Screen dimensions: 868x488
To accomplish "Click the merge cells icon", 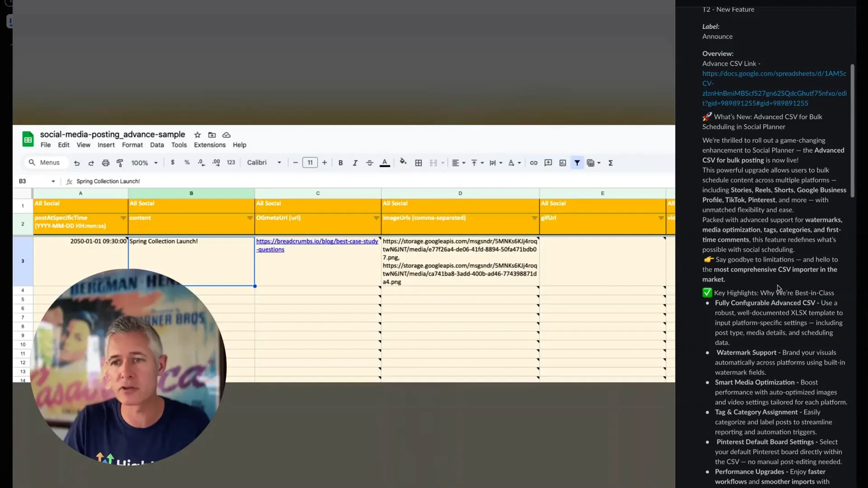I will click(433, 163).
